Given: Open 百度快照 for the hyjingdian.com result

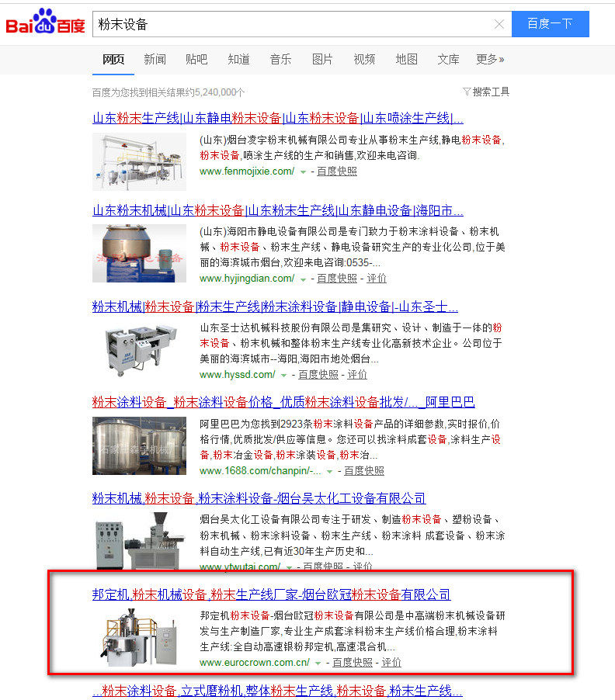Looking at the screenshot, I should [337, 279].
